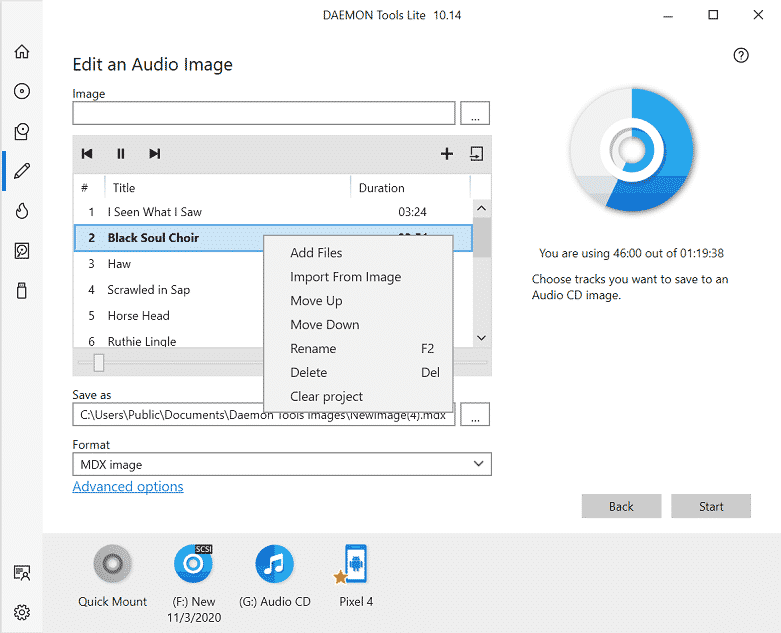The width and height of the screenshot is (781, 633).
Task: Click the pencil Image Editor sidebar icon
Action: 22,171
